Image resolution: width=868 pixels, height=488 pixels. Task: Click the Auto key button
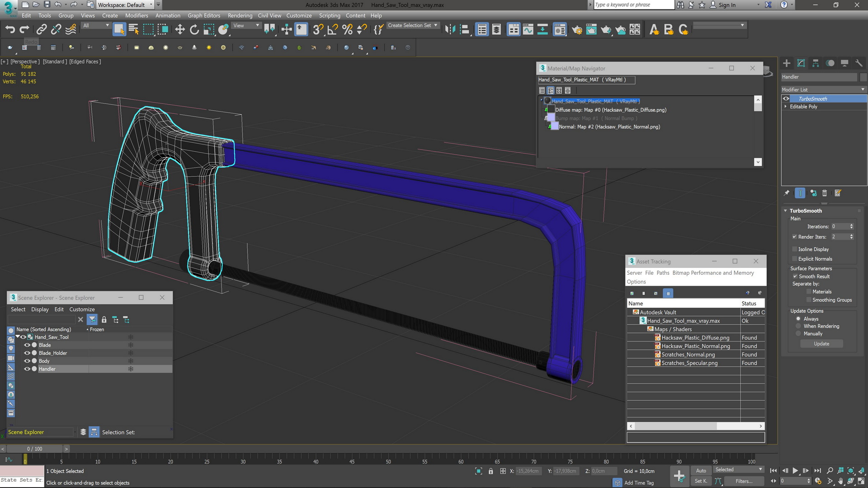click(x=701, y=470)
